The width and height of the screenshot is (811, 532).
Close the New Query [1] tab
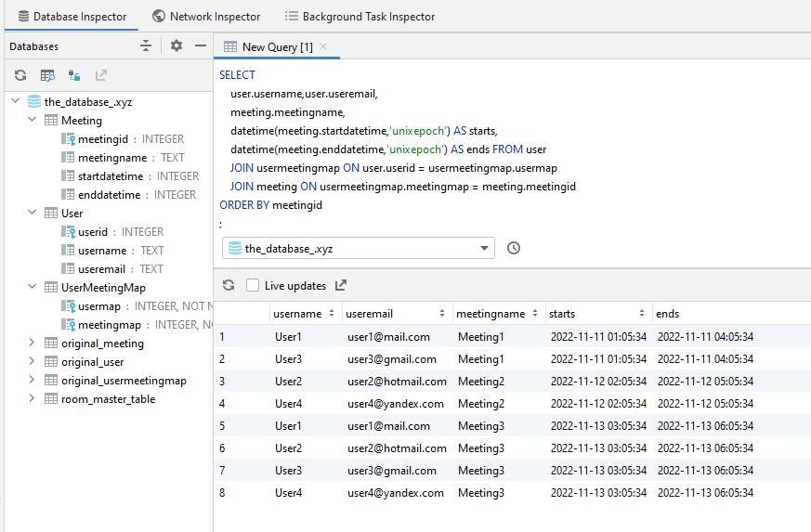(x=323, y=46)
